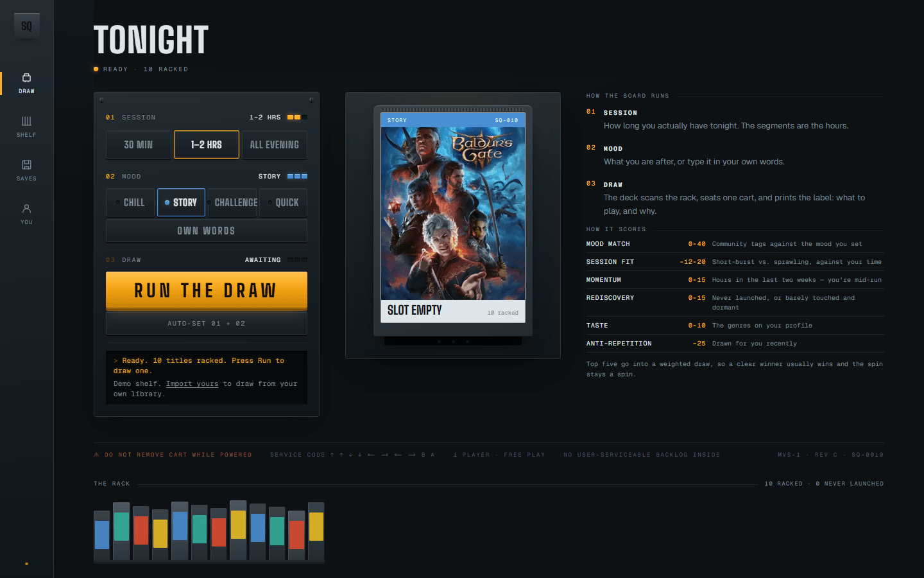The width and height of the screenshot is (924, 578).
Task: Follow the Import yours link
Action: (x=192, y=384)
